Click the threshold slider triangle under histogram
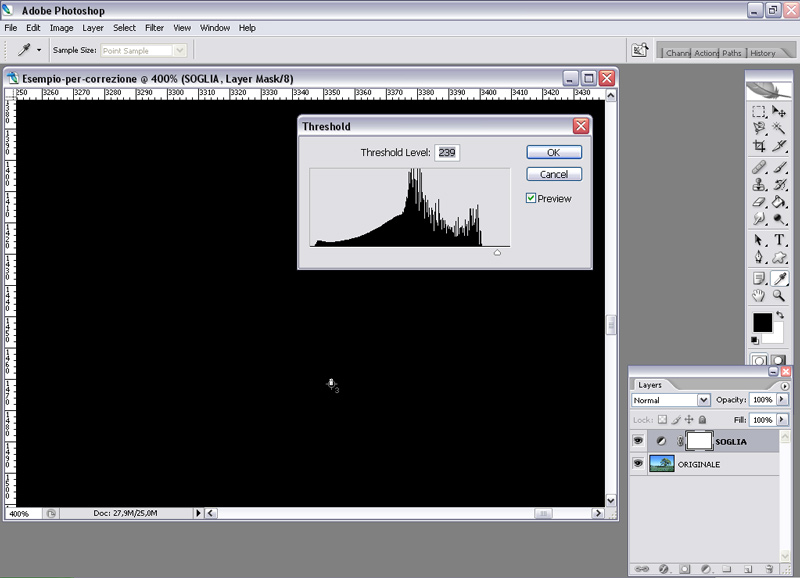This screenshot has height=578, width=800. coord(497,253)
